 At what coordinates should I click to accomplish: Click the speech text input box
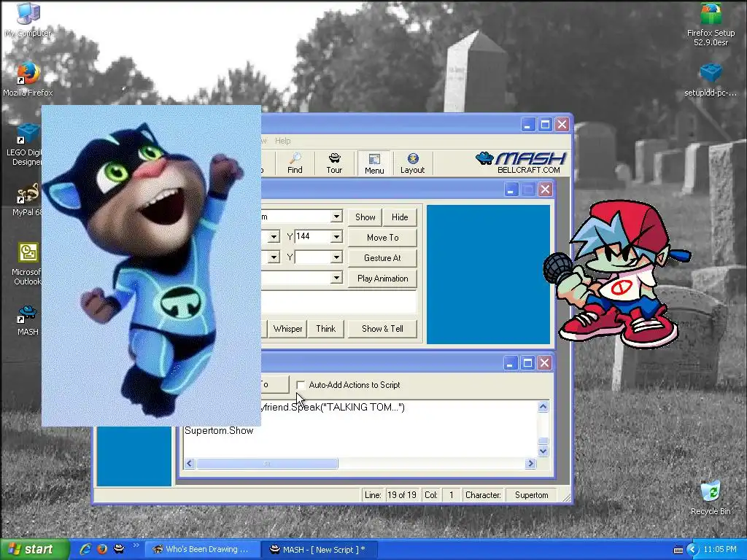point(338,303)
